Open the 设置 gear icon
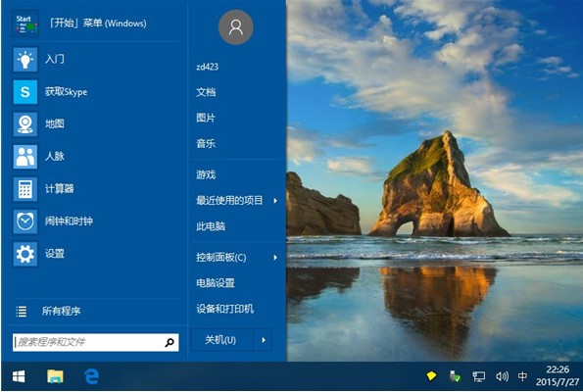Screen dimensions: 583x392 [x=25, y=254]
